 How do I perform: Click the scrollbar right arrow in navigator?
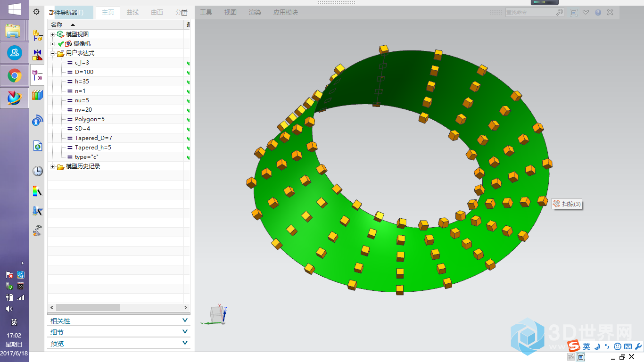(x=186, y=307)
